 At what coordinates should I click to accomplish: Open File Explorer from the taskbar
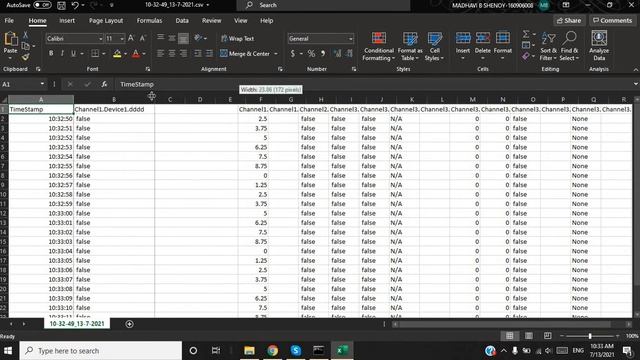(249, 350)
